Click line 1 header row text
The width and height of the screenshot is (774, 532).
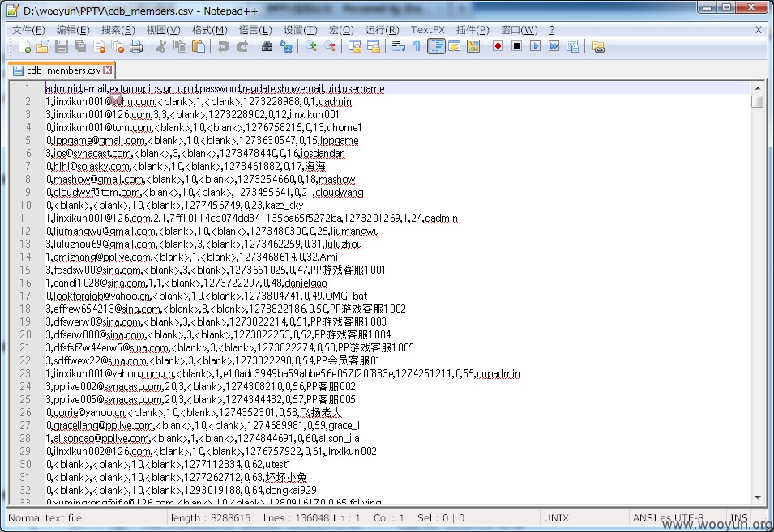coord(215,89)
